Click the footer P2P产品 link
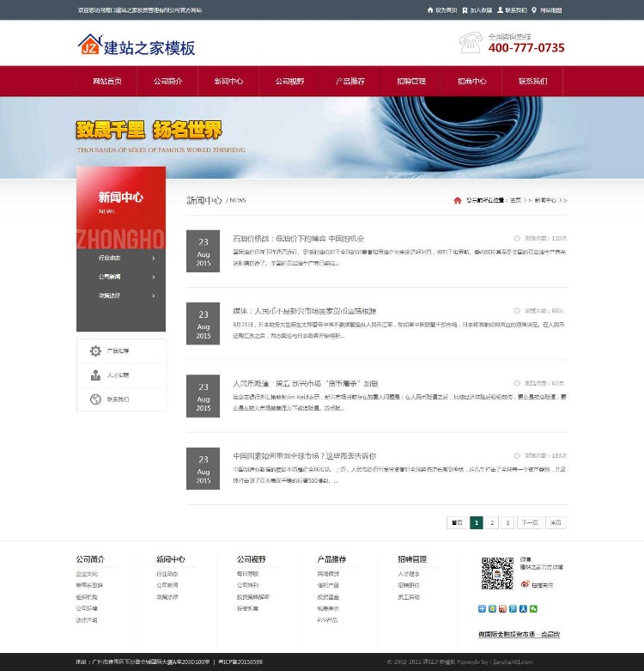644x671 pixels. tap(327, 620)
